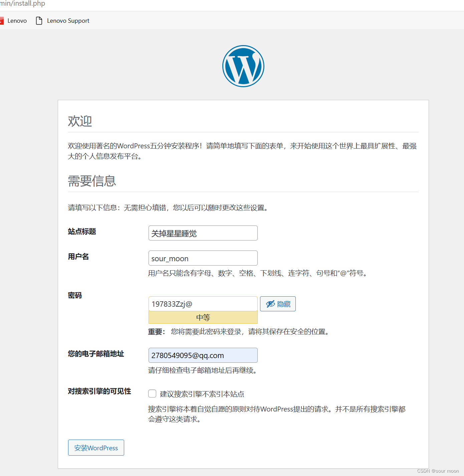The height and width of the screenshot is (476, 464).
Task: Click the email address input field
Action: point(203,355)
